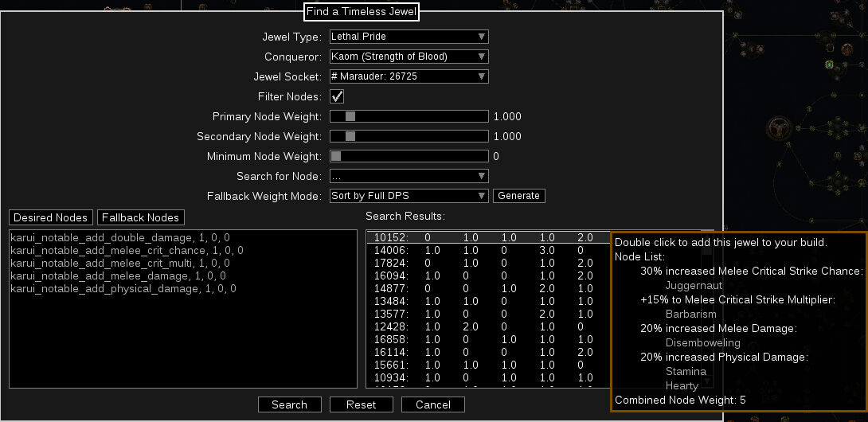Select search result seed 16114
Viewport: 868px width, 422px height.
[489, 352]
